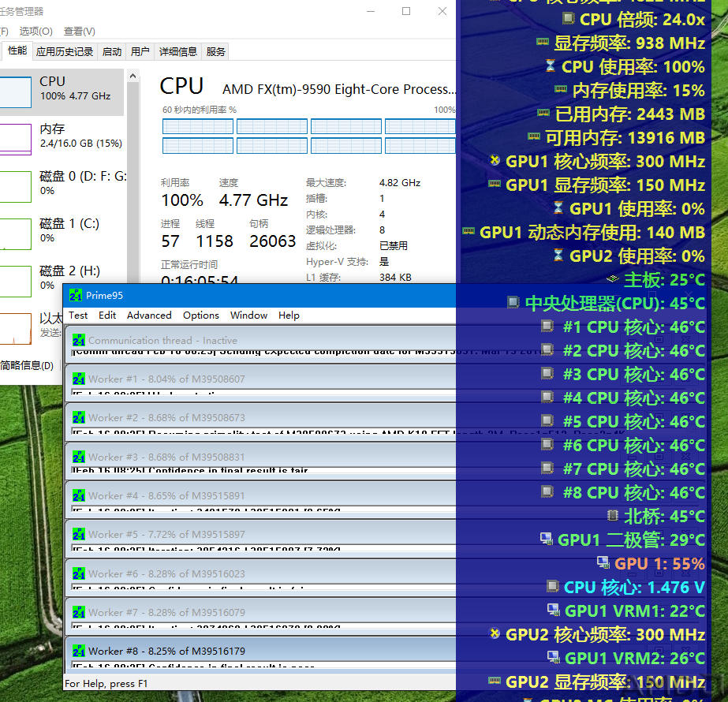This screenshot has width=728, height=702.
Task: Click the AMD FX(tm)-9590 processor name
Action: pos(339,89)
